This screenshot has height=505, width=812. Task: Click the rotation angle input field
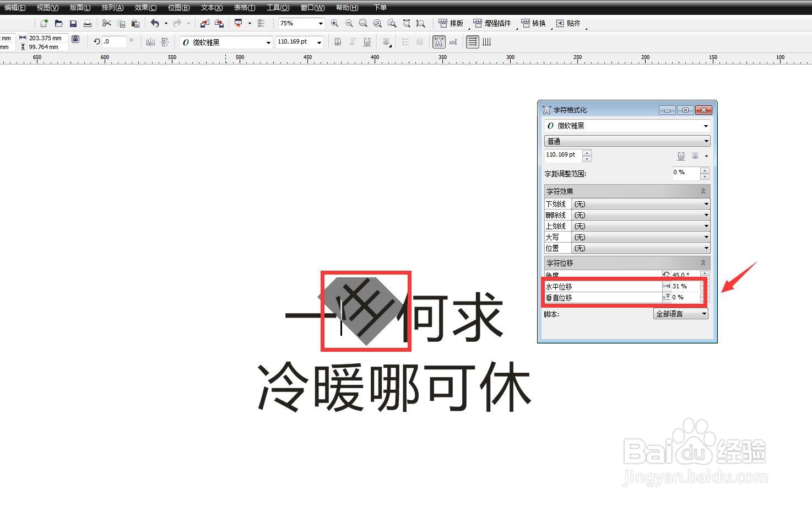(115, 41)
